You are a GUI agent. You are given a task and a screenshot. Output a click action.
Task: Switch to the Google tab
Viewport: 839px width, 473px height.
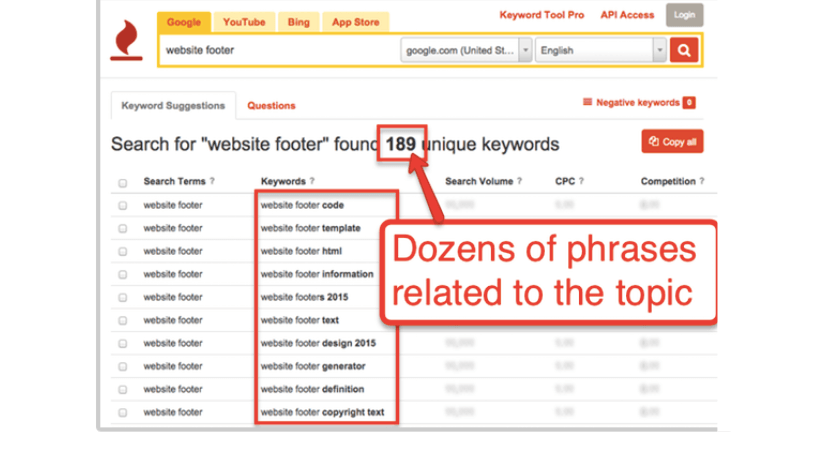point(184,22)
